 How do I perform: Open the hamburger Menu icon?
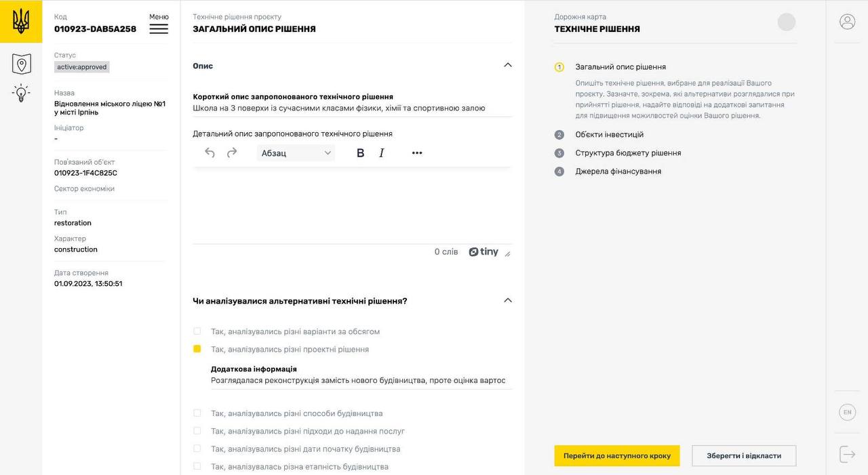click(159, 28)
